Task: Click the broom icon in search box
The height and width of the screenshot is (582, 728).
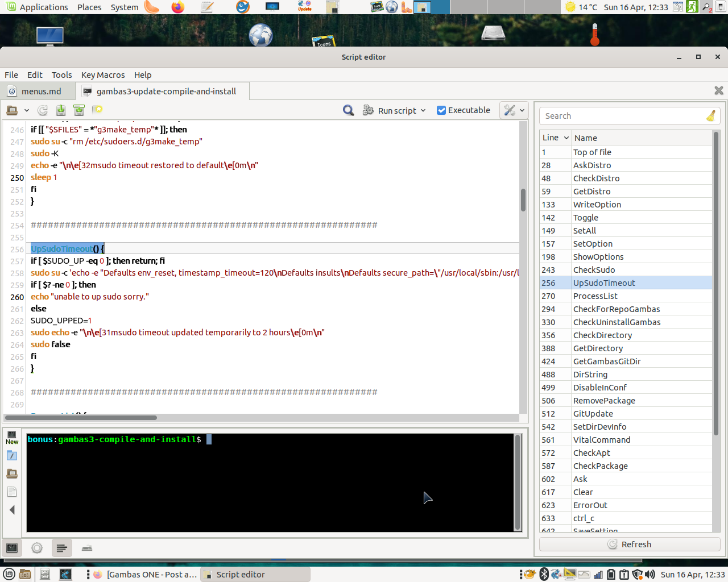Action: coord(711,116)
